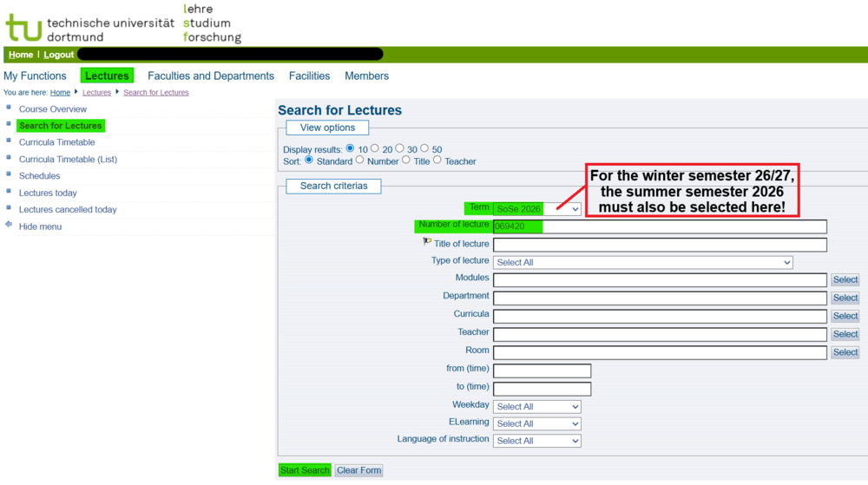Screen dimensions: 868x485
Task: Select 50 display results radio button
Action: [x=425, y=149]
